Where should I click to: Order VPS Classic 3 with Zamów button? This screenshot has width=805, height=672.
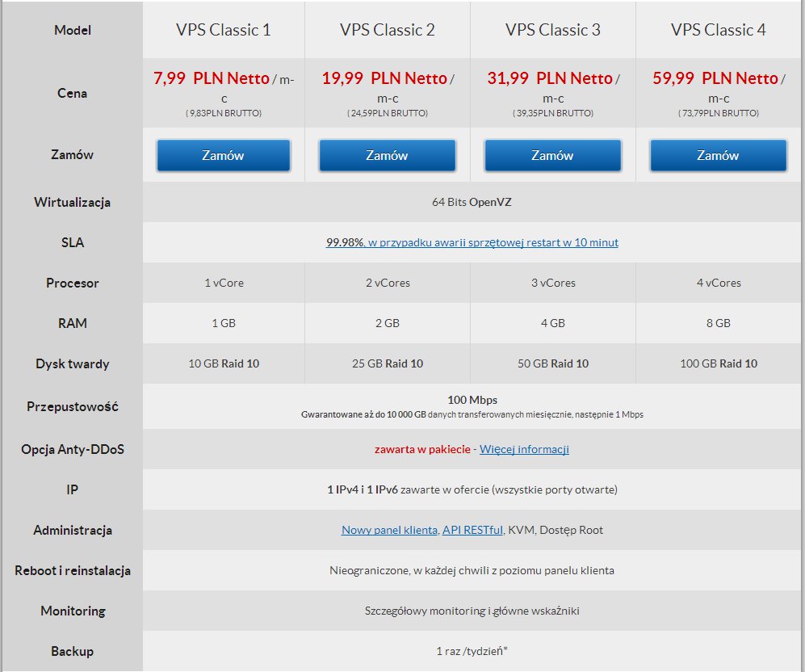pyautogui.click(x=553, y=155)
